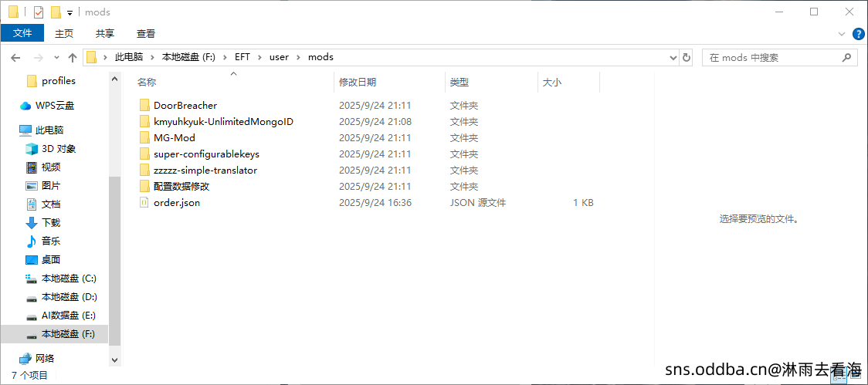Switch to the 查看 ribbon tab

click(x=146, y=34)
